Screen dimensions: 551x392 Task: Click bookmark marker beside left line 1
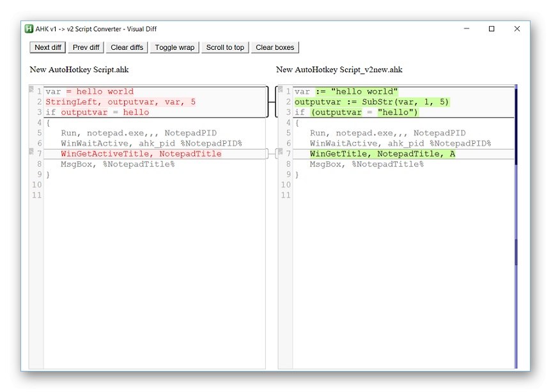click(x=31, y=89)
